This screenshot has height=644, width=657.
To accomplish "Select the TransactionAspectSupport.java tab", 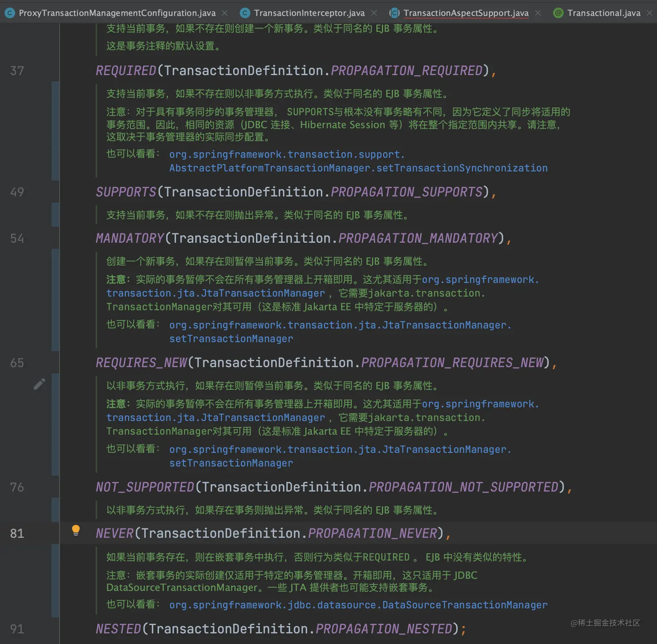I will point(466,13).
